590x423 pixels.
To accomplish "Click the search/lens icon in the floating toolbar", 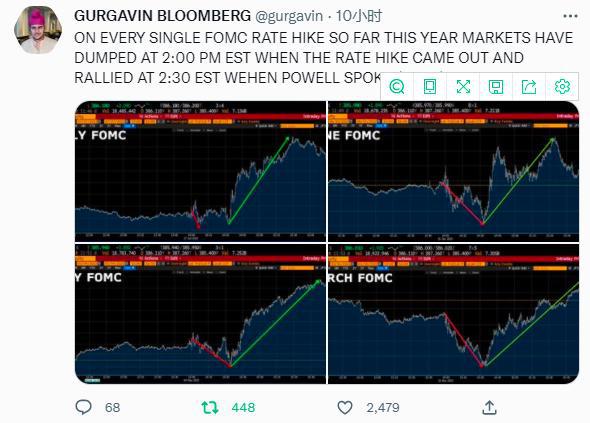I will tap(397, 87).
